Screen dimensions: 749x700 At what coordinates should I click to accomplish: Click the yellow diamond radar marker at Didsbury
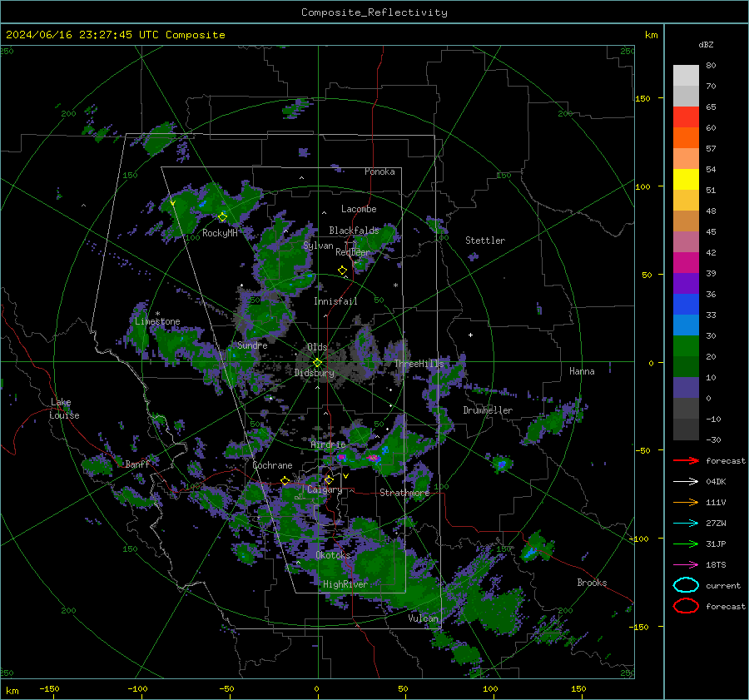pyautogui.click(x=317, y=363)
